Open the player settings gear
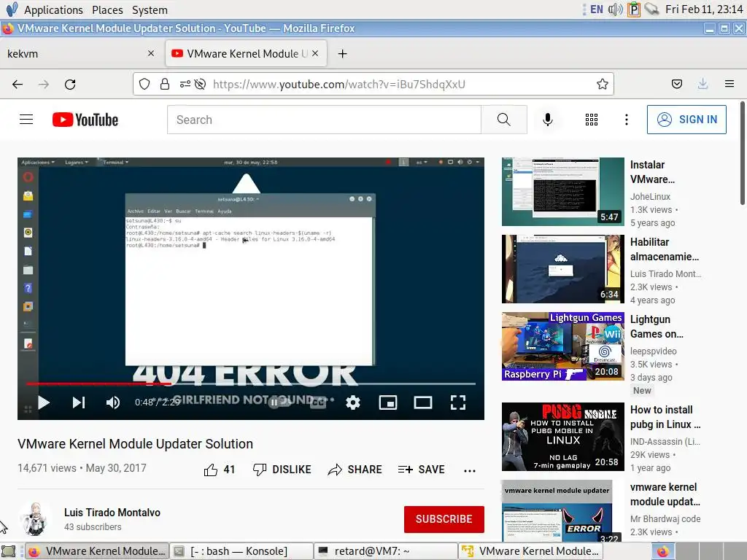747x560 pixels. 353,402
